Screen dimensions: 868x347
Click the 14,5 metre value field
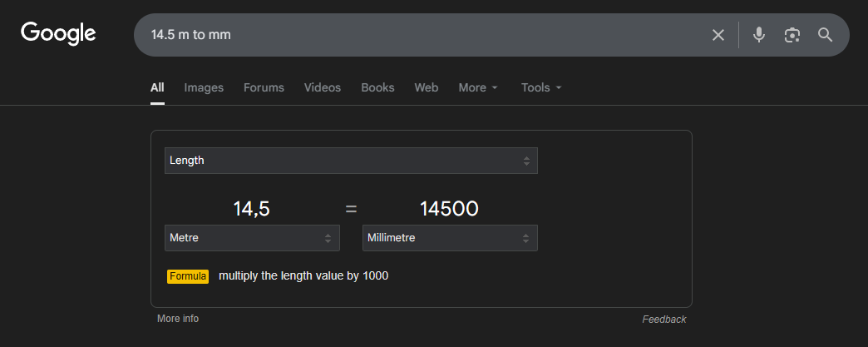coord(252,209)
